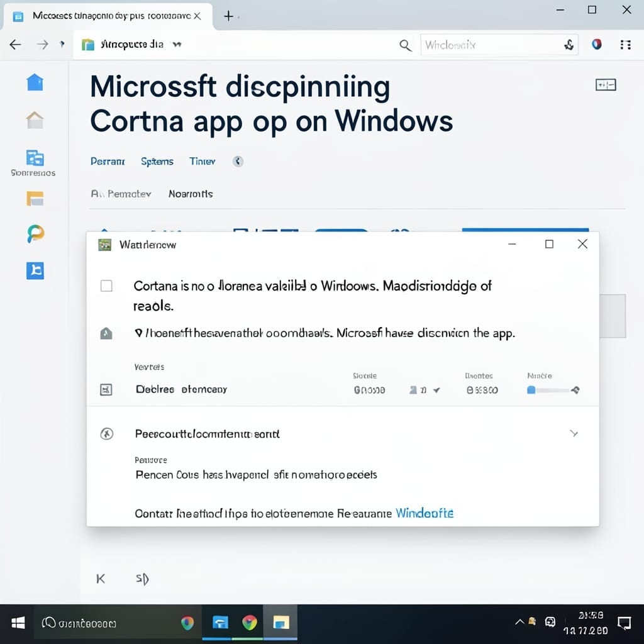Image resolution: width=644 pixels, height=644 pixels.
Task: Click the system tray lock icon
Action: coord(532,621)
